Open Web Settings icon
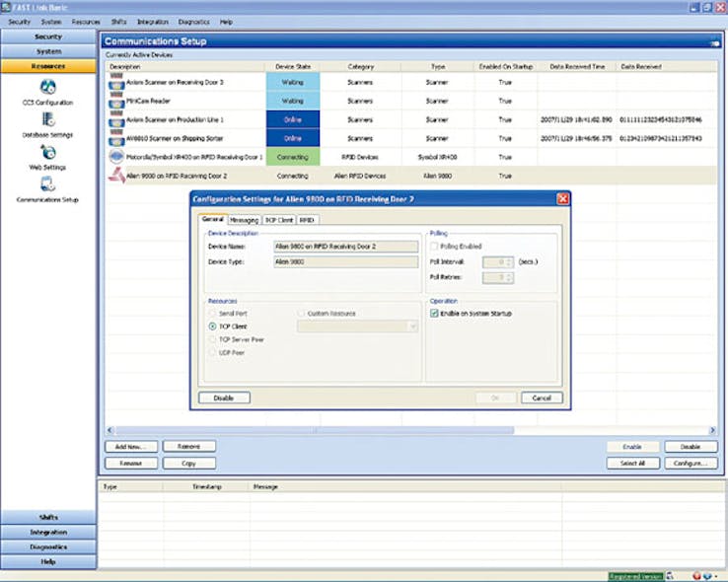The image size is (728, 582). [47, 152]
